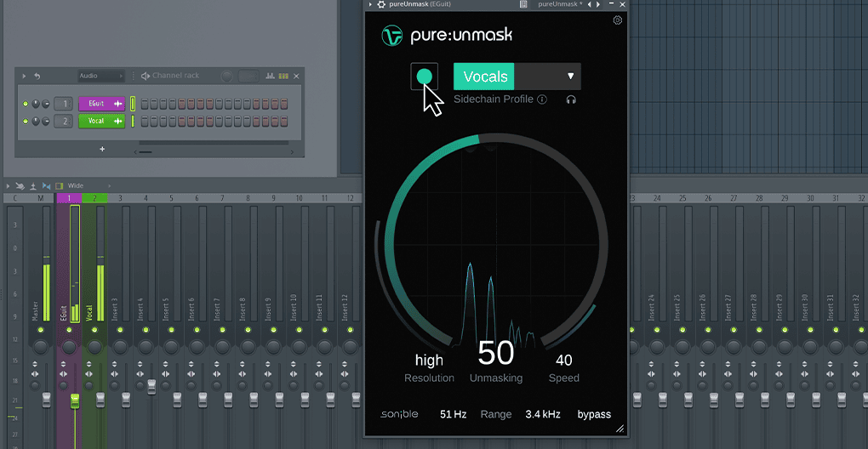
Task: Click the EGuit mixer track green fader
Action: coord(75,401)
